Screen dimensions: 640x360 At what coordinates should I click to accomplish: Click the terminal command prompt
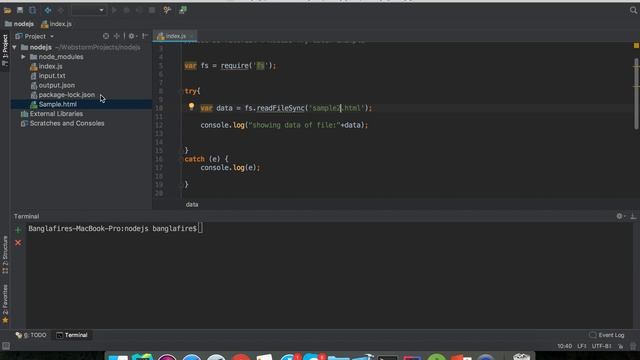(x=115, y=229)
